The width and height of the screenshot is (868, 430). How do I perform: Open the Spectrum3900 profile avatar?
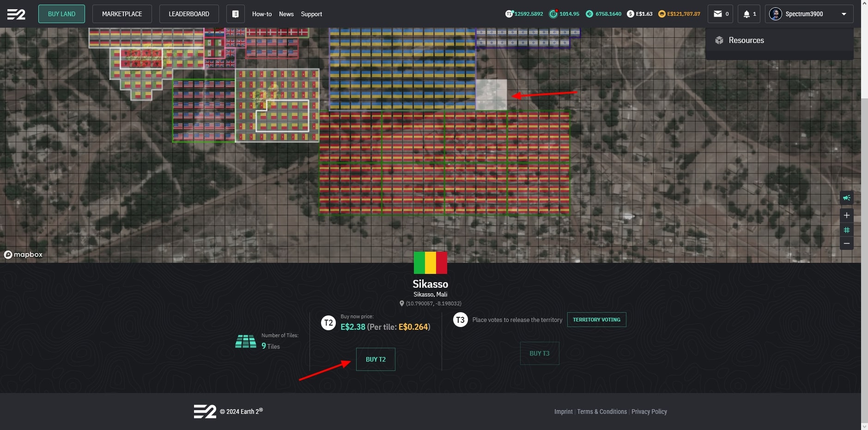click(775, 14)
